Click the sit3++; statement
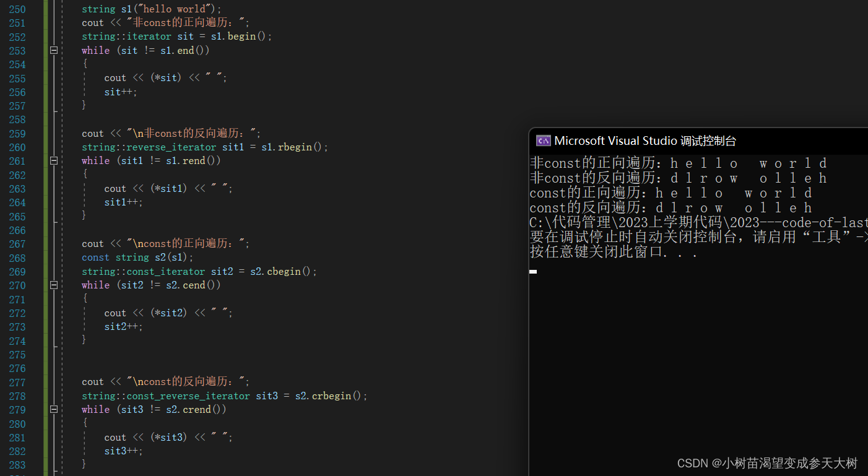Viewport: 868px width, 476px height. point(124,451)
